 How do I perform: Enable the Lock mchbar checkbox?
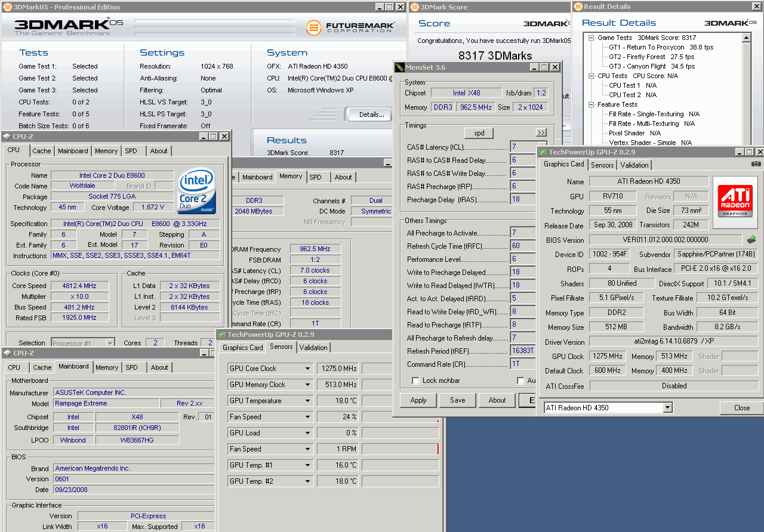tap(415, 381)
